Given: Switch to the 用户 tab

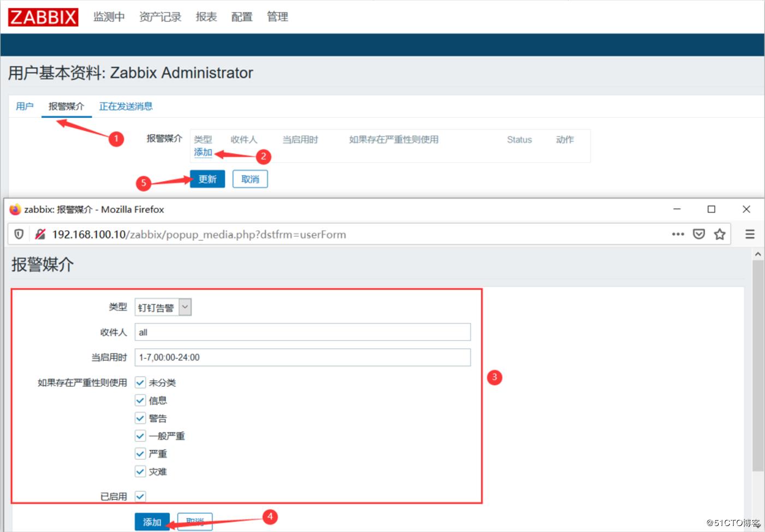Looking at the screenshot, I should pyautogui.click(x=24, y=106).
